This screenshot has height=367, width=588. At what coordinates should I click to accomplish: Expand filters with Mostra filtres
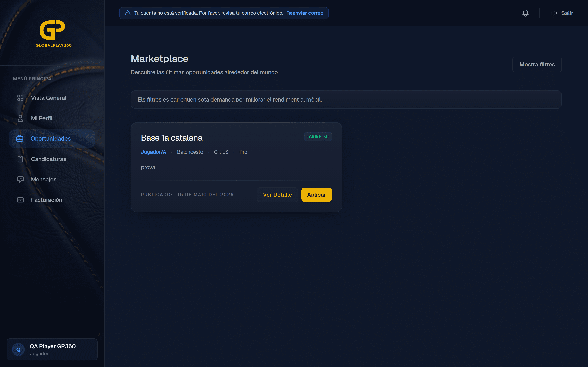537,64
